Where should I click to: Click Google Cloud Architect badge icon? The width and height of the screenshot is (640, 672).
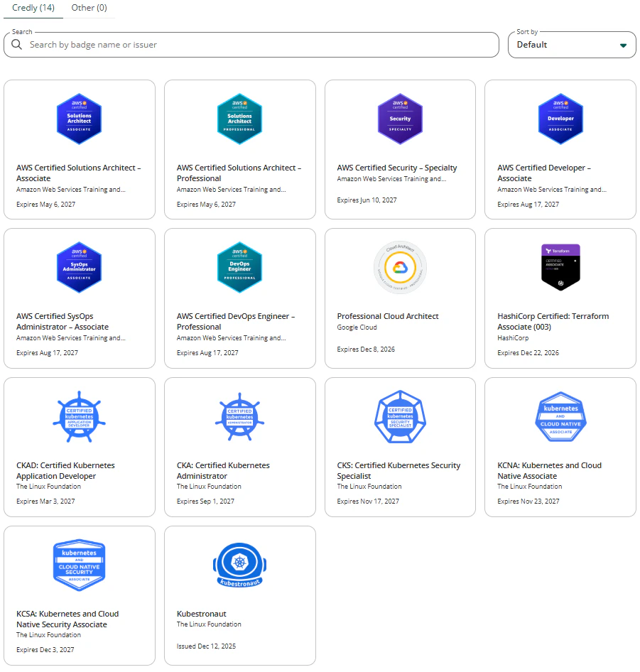[400, 267]
